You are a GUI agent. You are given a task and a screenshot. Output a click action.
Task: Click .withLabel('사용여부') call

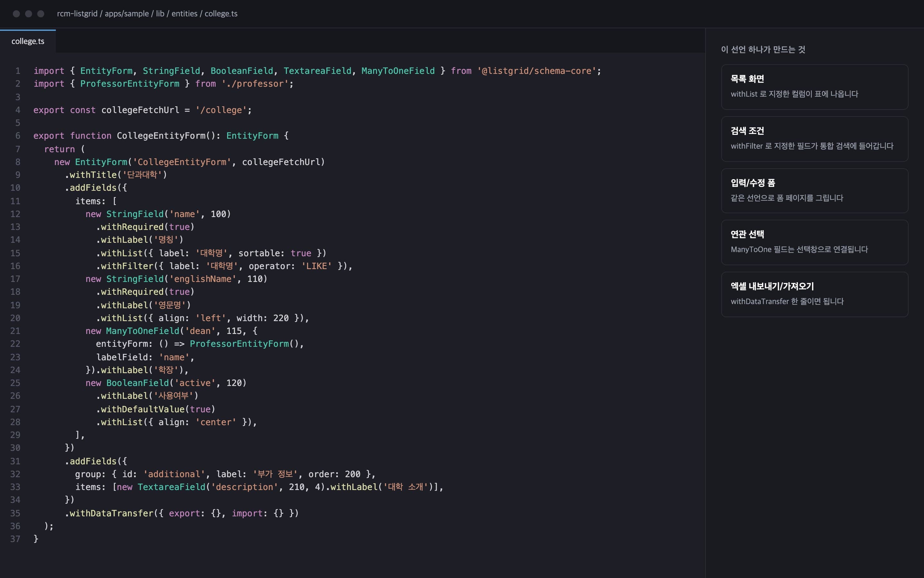pyautogui.click(x=147, y=396)
